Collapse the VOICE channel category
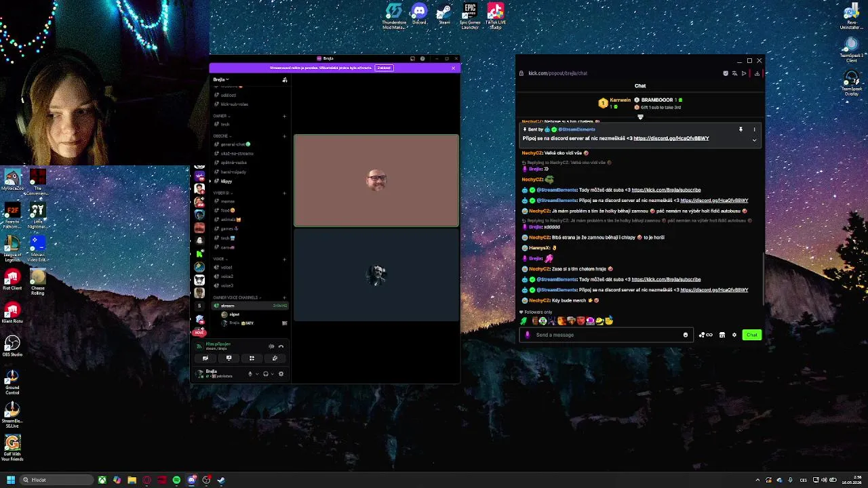This screenshot has height=488, width=868. [x=220, y=259]
